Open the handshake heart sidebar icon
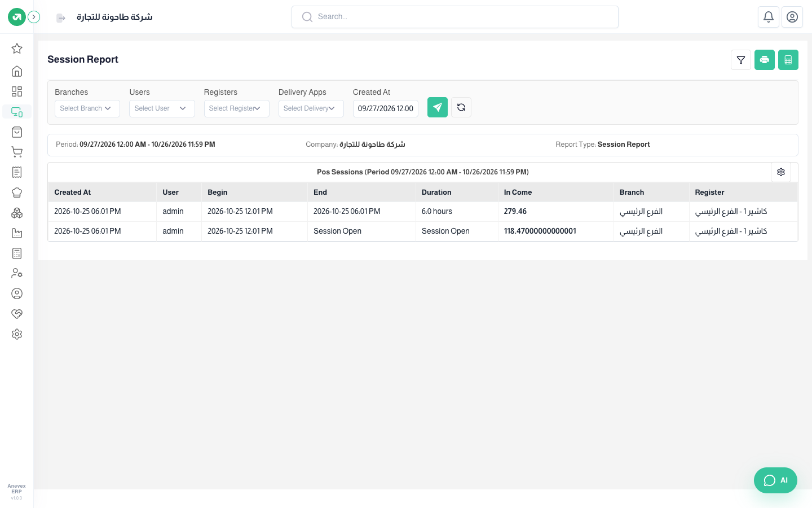This screenshot has width=812, height=508. [x=17, y=314]
